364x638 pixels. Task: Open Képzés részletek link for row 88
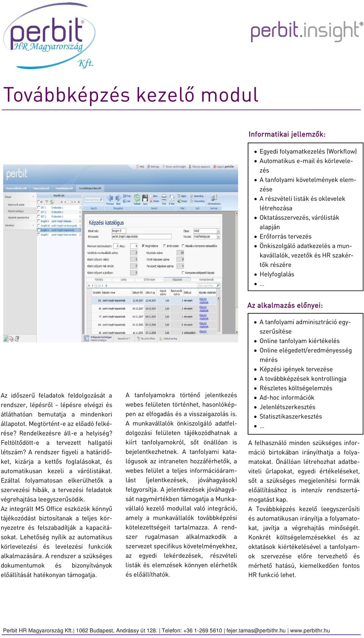204,309
